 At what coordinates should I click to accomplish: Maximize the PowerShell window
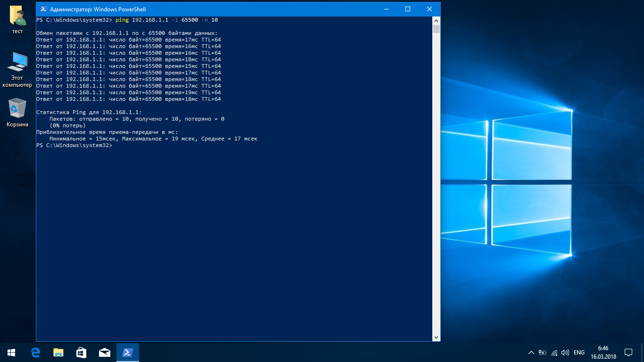408,9
